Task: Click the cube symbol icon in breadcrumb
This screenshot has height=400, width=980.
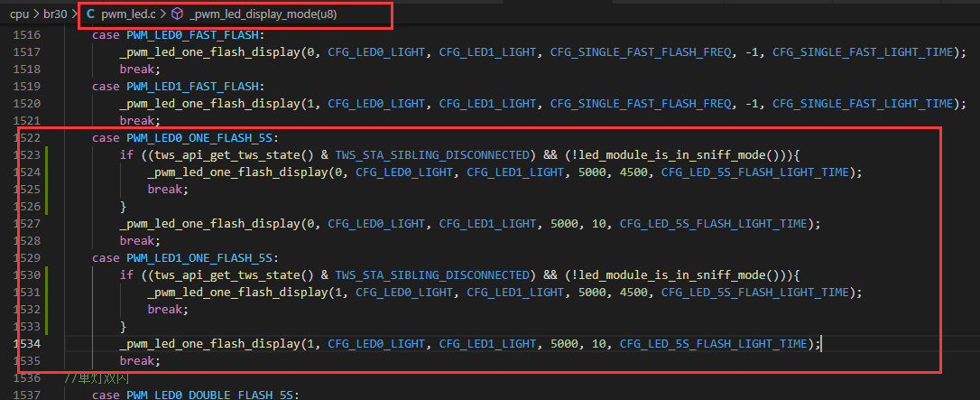Action: [178, 14]
